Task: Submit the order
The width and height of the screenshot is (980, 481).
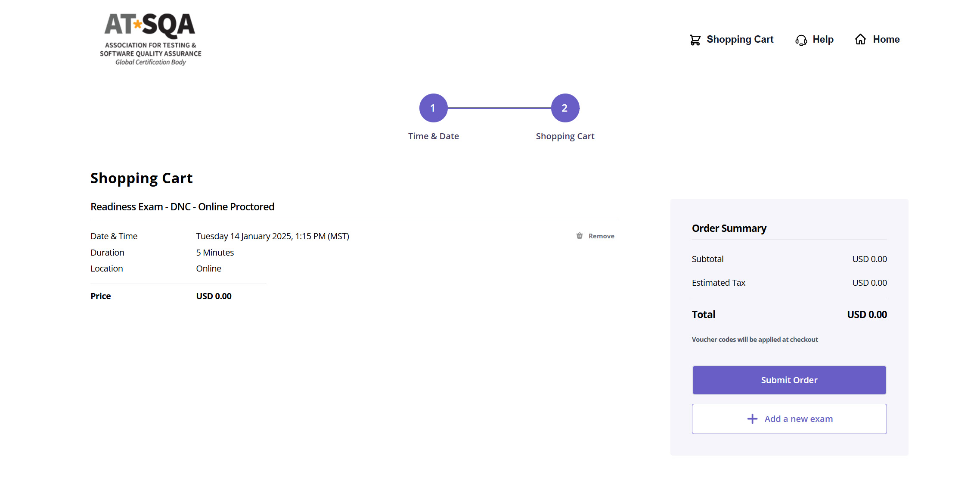Action: point(789,380)
